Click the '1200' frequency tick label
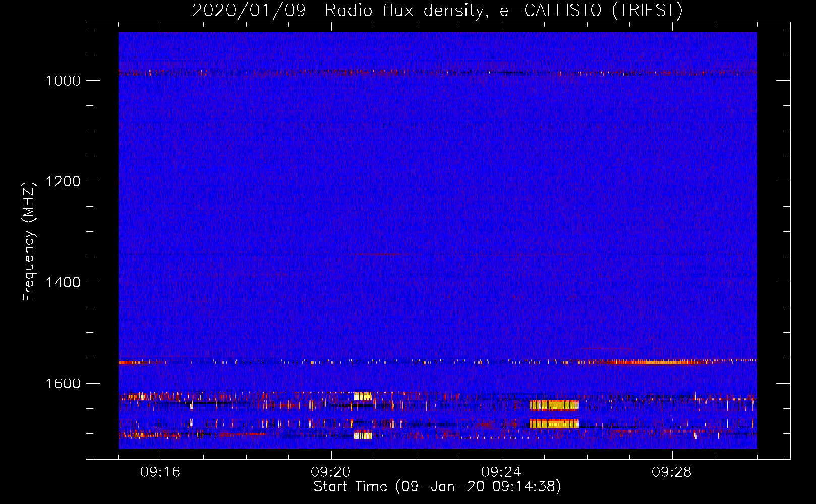The image size is (816, 504). click(x=63, y=181)
